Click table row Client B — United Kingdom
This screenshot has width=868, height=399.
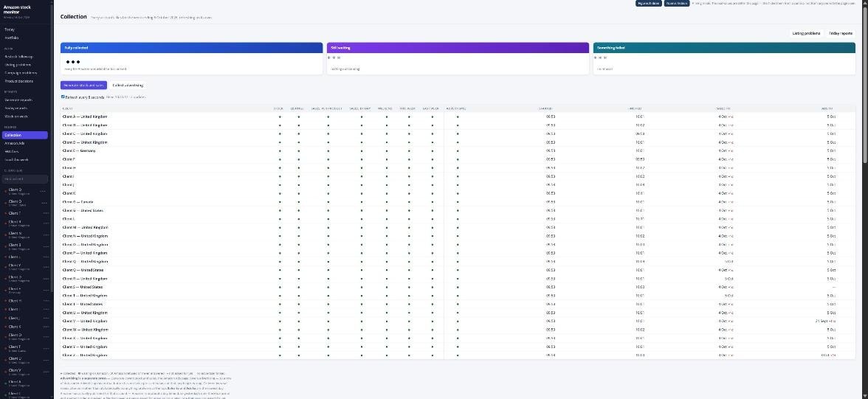[458, 125]
